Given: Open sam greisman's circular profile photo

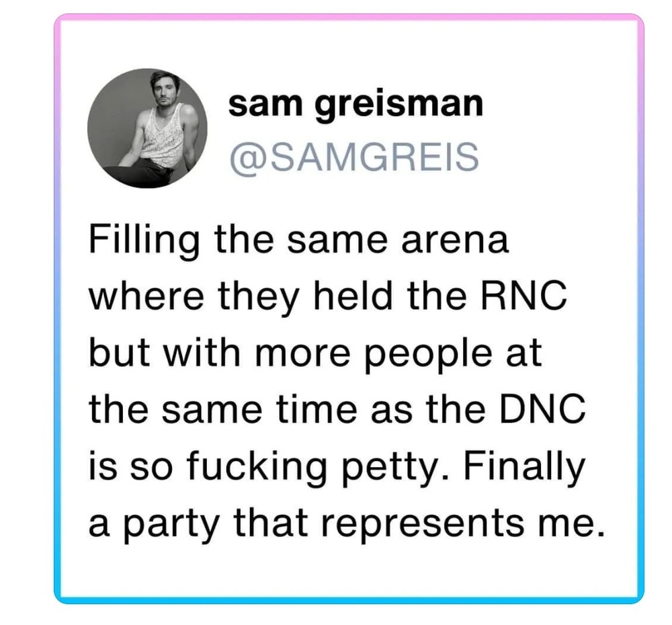Looking at the screenshot, I should coord(147,128).
